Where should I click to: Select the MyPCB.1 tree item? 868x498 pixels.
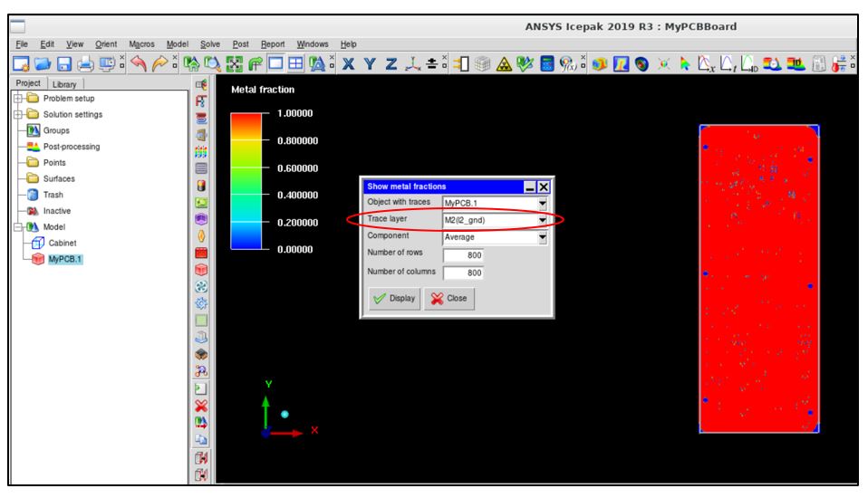pos(64,259)
